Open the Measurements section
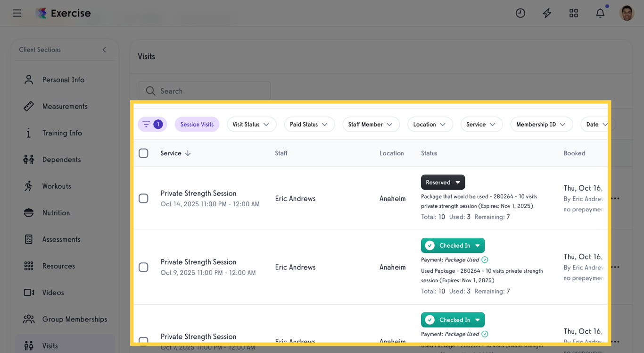The height and width of the screenshot is (353, 644). pyautogui.click(x=65, y=106)
